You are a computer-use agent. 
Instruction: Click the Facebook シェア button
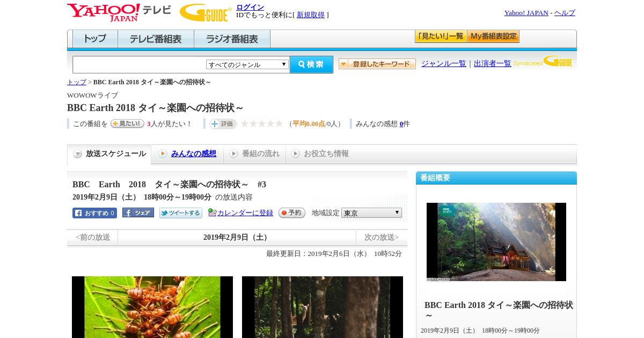tap(138, 212)
